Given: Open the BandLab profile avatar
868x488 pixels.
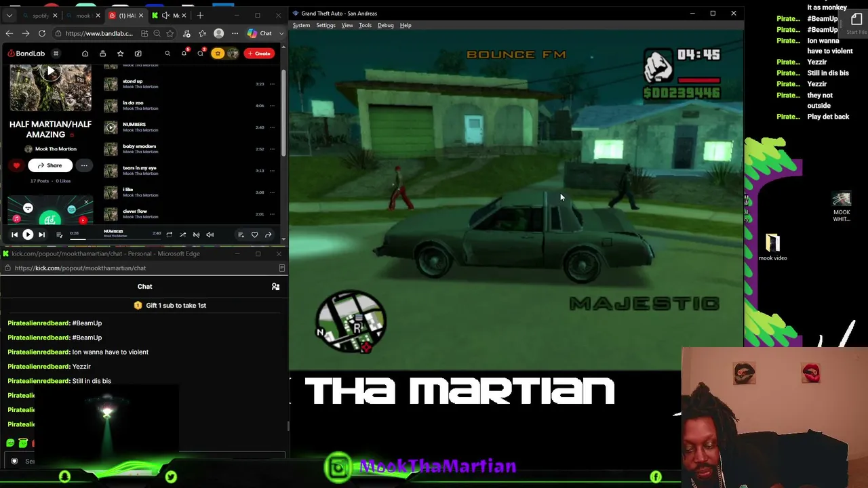Looking at the screenshot, I should point(233,54).
